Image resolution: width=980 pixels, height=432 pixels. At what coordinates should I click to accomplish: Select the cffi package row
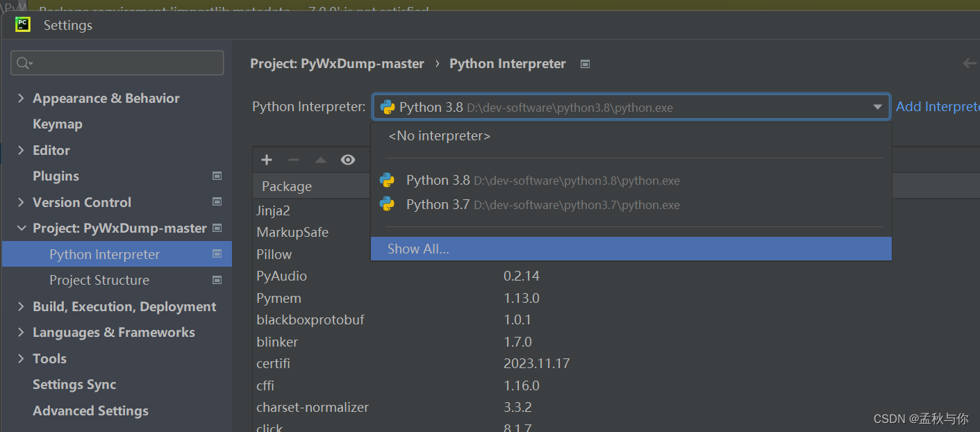tap(265, 385)
